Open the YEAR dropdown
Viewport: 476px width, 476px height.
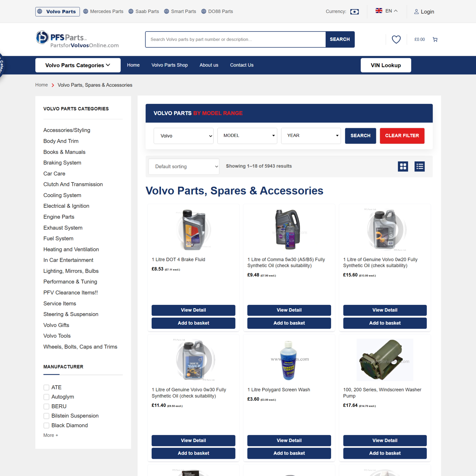pos(311,136)
